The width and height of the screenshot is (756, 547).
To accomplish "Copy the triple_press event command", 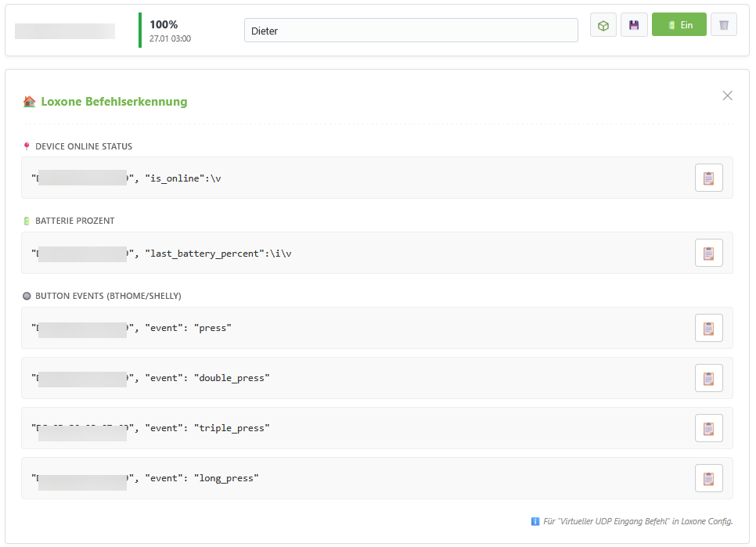I will pos(708,428).
